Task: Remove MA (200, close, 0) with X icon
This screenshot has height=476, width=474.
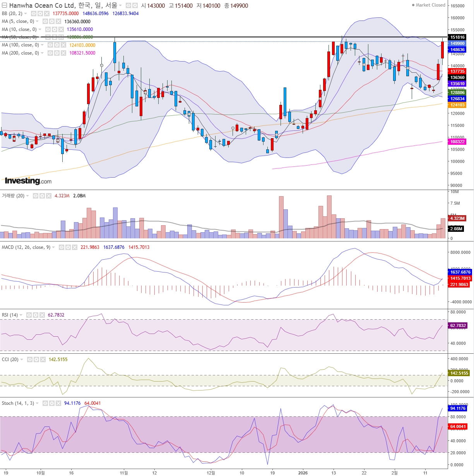Action: (63, 53)
